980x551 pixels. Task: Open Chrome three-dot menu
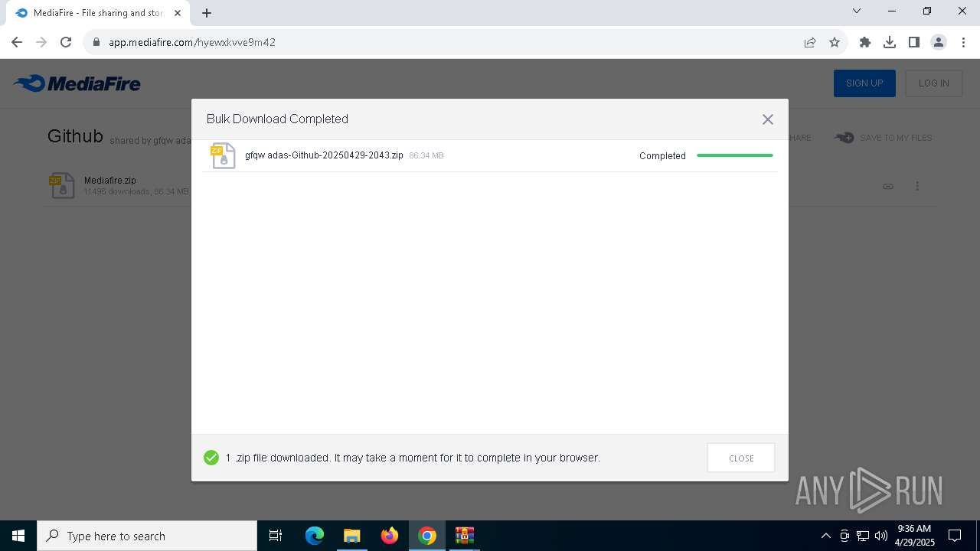click(963, 42)
